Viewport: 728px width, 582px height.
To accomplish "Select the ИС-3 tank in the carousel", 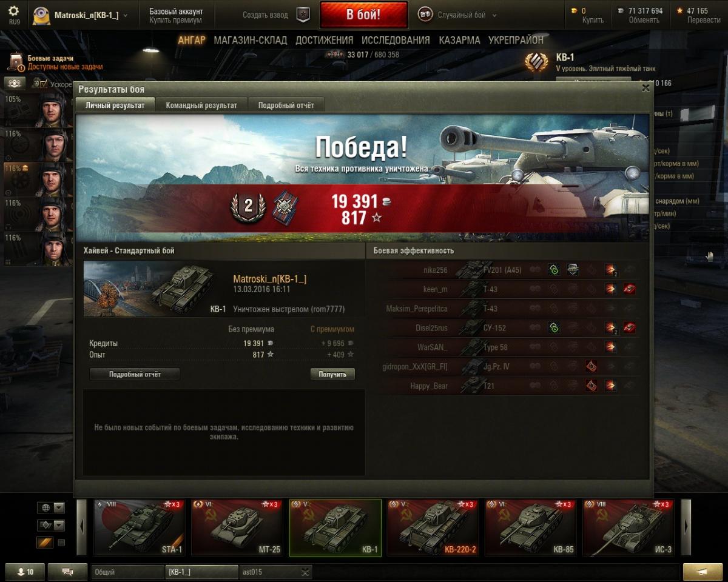I will 629,527.
